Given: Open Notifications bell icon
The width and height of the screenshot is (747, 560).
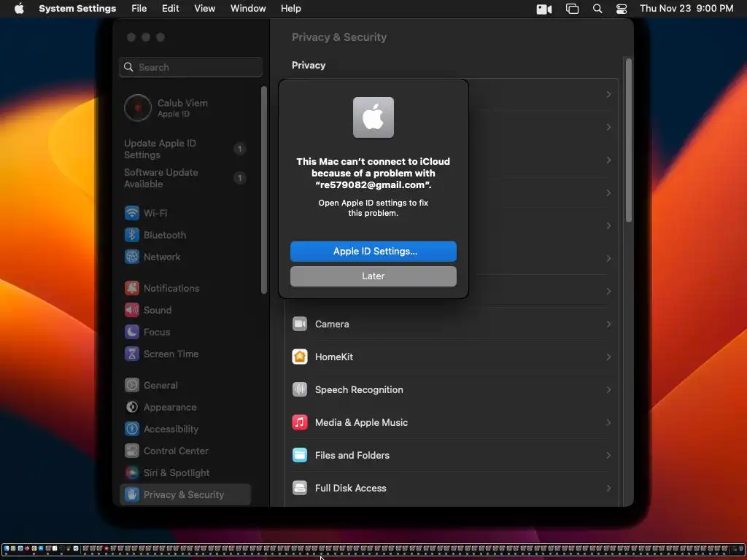Looking at the screenshot, I should (132, 288).
